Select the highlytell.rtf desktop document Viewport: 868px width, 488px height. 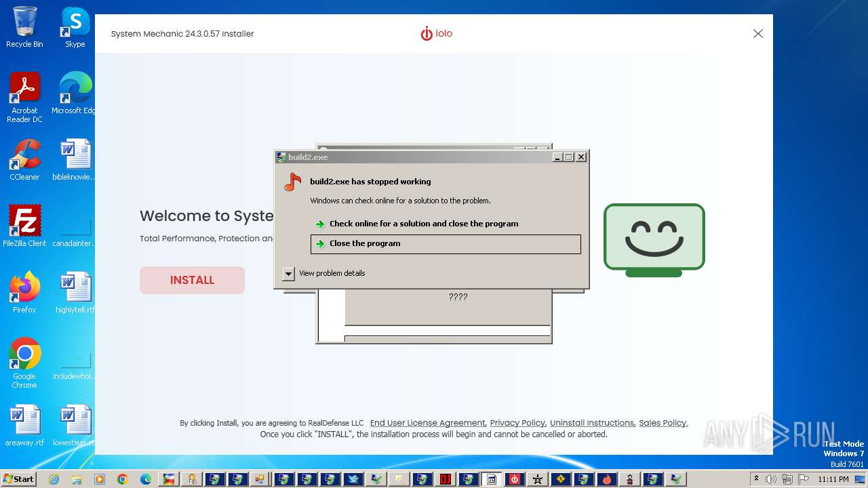tap(75, 293)
